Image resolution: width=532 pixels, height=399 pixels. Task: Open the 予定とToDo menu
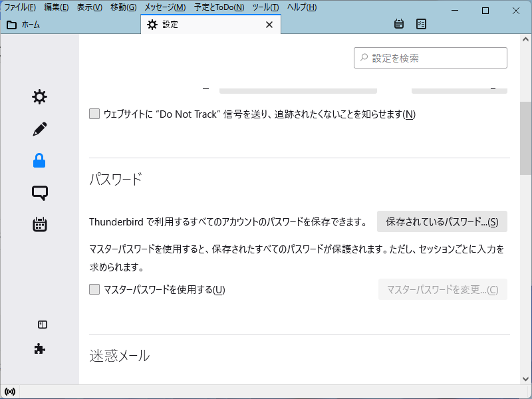(x=219, y=7)
